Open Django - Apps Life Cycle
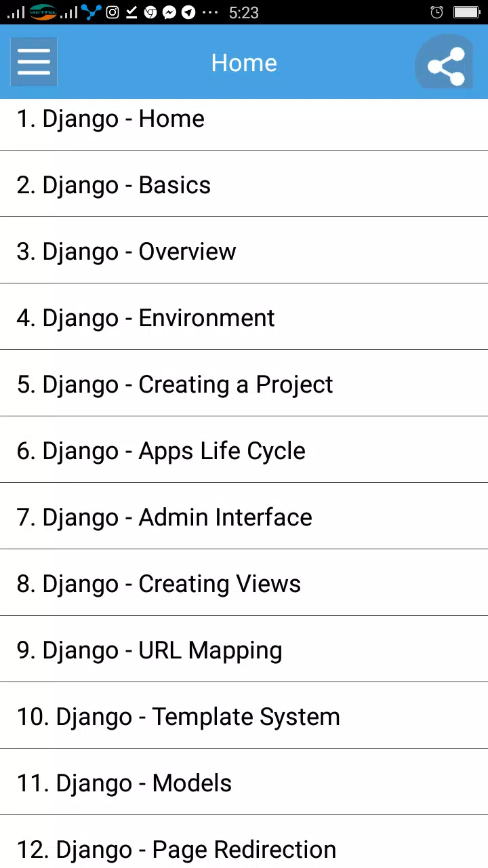488x868 pixels. pyautogui.click(x=244, y=450)
